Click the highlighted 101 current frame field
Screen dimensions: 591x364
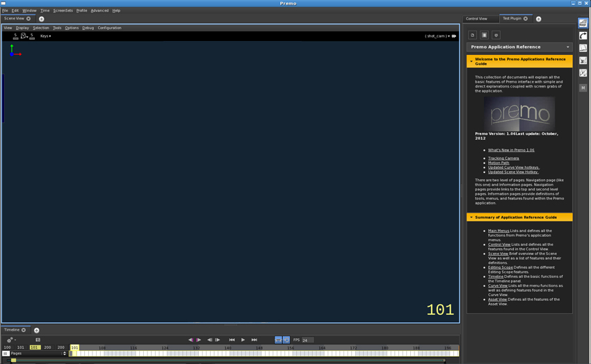coord(35,347)
